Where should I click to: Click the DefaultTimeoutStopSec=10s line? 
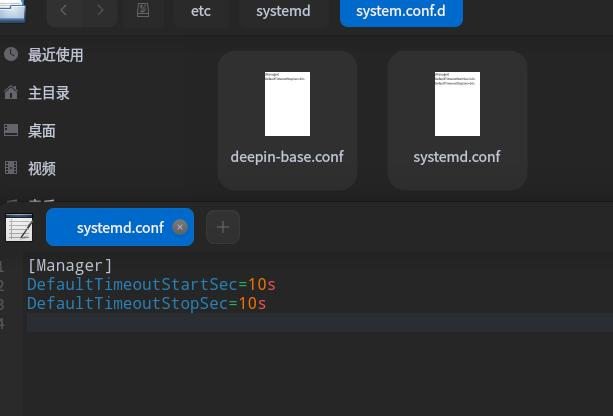pyautogui.click(x=147, y=304)
